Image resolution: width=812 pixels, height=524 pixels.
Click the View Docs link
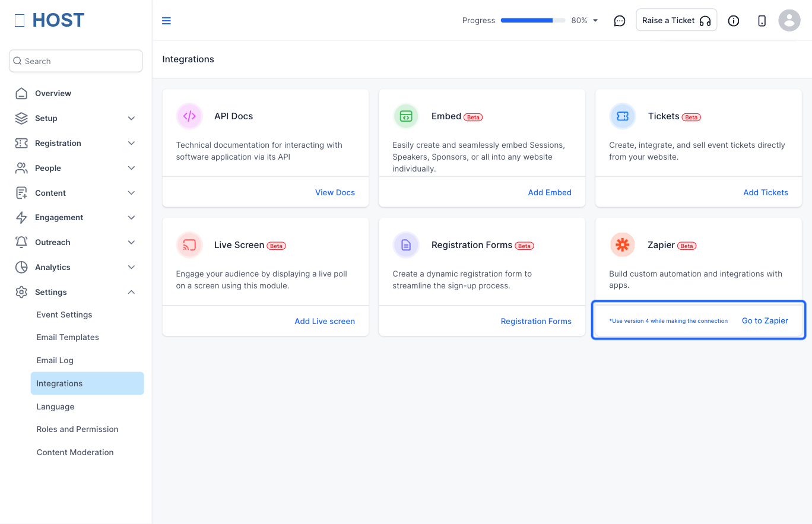[x=335, y=192]
